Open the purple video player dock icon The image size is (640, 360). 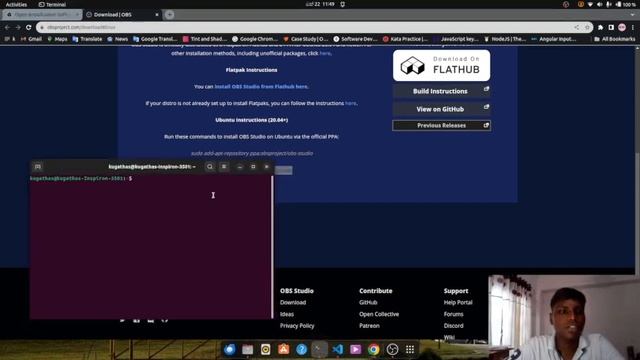(x=356, y=349)
